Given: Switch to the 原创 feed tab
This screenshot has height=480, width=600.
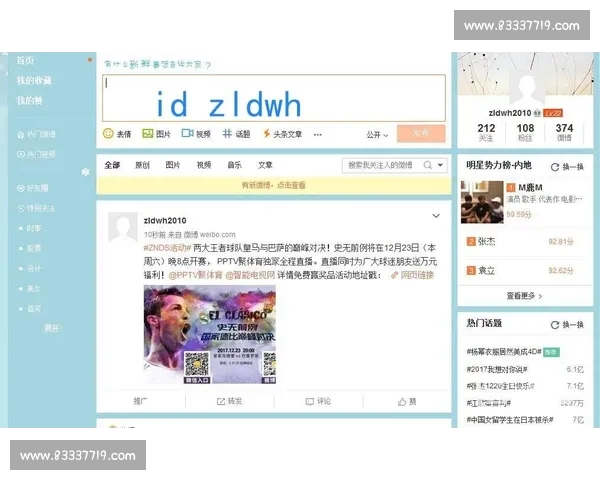Looking at the screenshot, I should (142, 165).
